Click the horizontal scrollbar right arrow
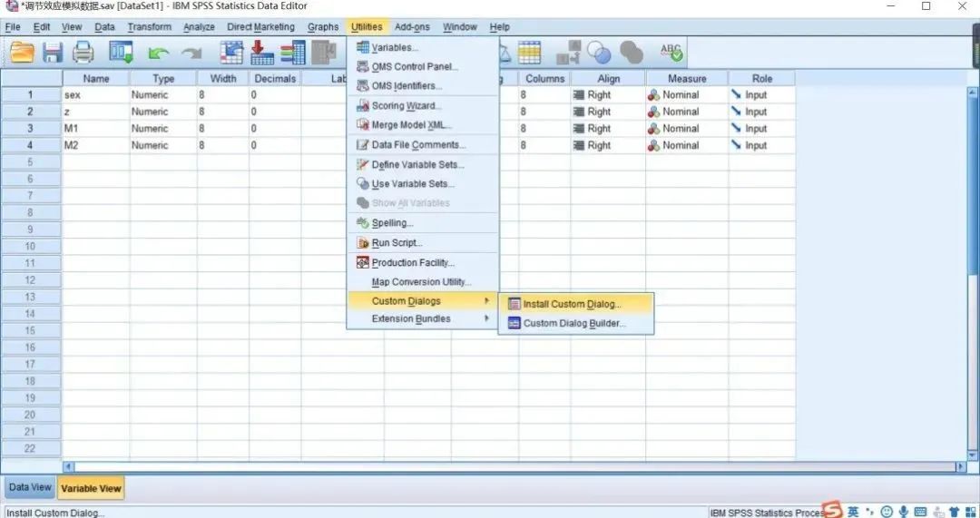980x518 pixels. (961, 467)
